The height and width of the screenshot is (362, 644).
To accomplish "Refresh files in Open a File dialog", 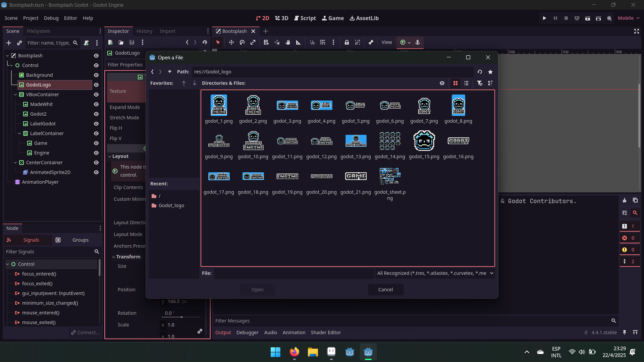I will click(x=480, y=72).
